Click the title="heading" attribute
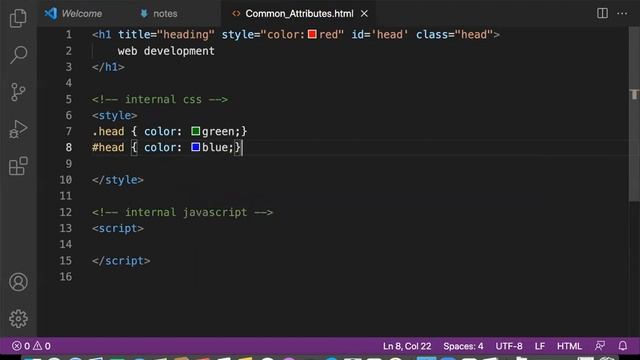640x360 pixels. click(166, 35)
